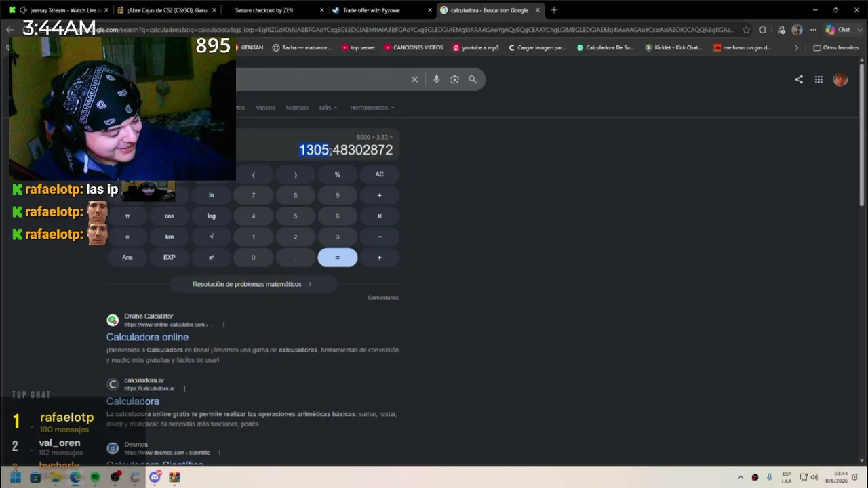The height and width of the screenshot is (488, 868).
Task: Click the calculator 0 key
Action: click(x=253, y=258)
